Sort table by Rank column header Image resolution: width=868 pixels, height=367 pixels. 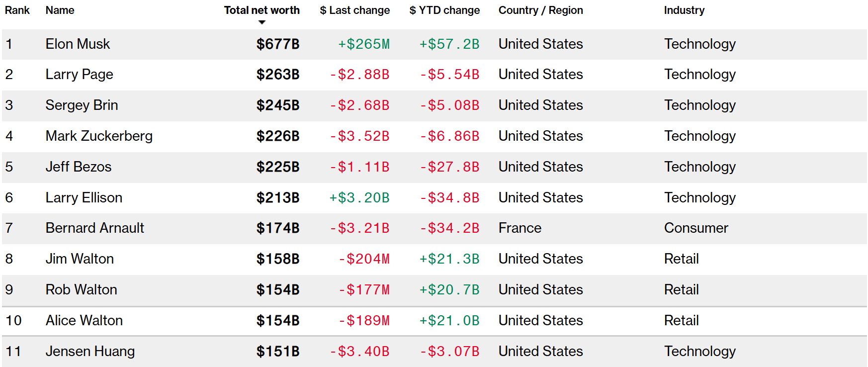pyautogui.click(x=17, y=10)
